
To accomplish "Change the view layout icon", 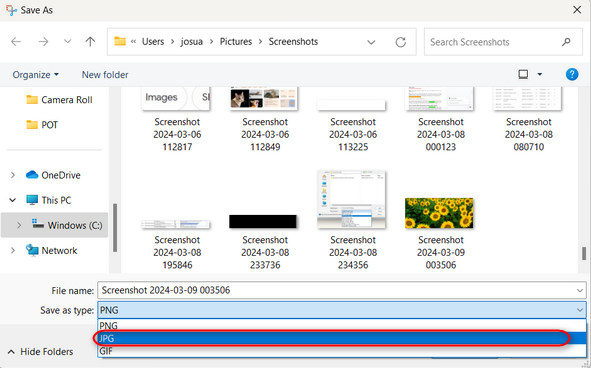I will (523, 74).
